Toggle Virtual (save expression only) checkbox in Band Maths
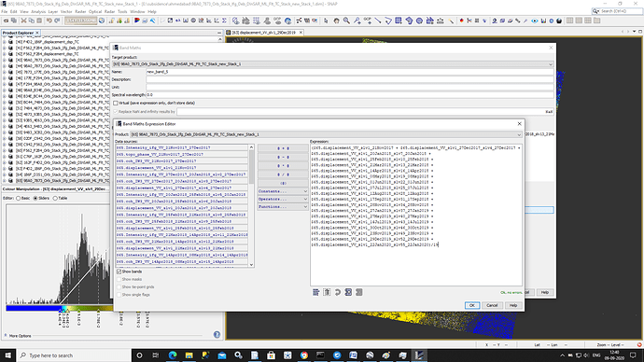 click(x=116, y=103)
